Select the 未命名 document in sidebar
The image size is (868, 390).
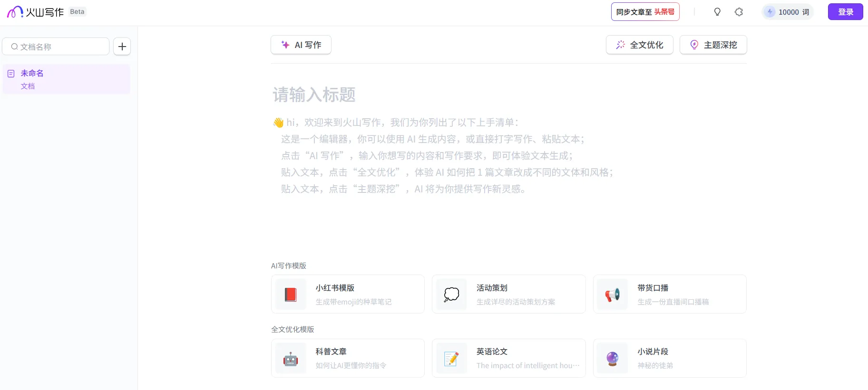coord(66,79)
